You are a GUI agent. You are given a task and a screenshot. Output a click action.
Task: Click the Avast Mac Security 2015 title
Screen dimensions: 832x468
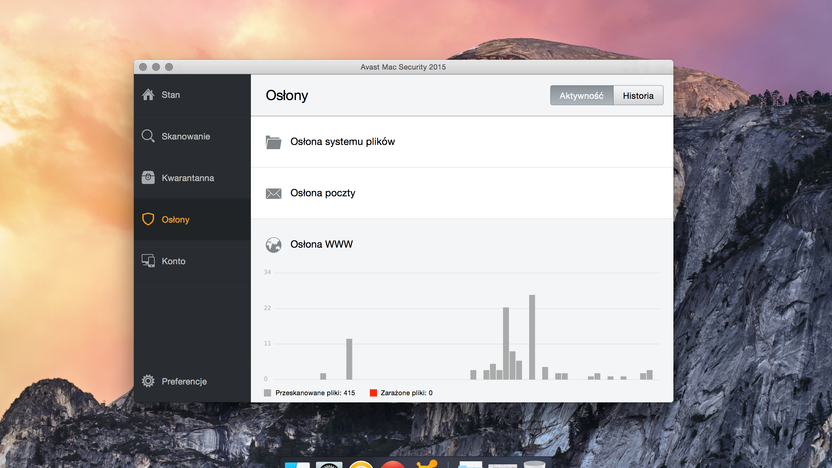coord(403,67)
